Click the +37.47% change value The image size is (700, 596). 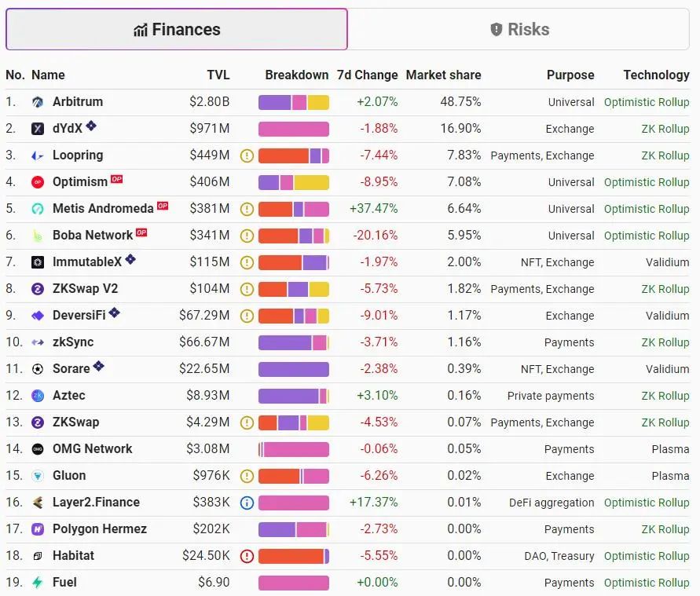pos(374,209)
